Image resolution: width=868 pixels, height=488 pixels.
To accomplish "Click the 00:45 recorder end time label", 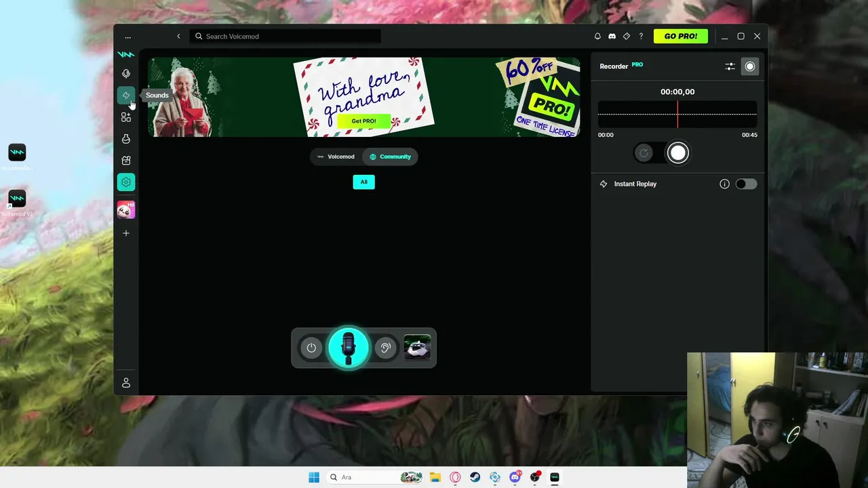I will click(x=749, y=135).
